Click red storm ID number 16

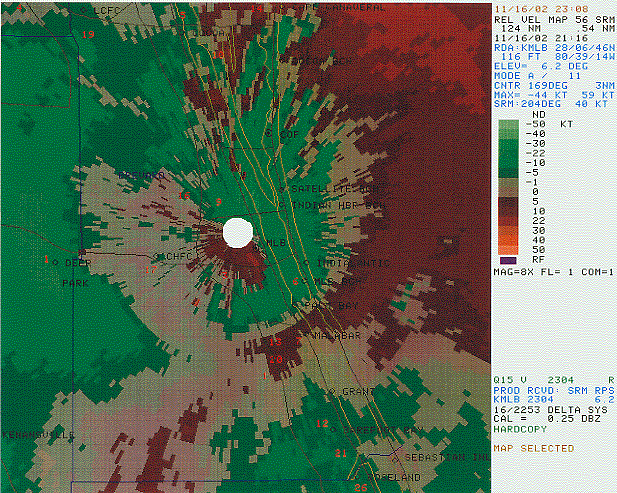184,196
